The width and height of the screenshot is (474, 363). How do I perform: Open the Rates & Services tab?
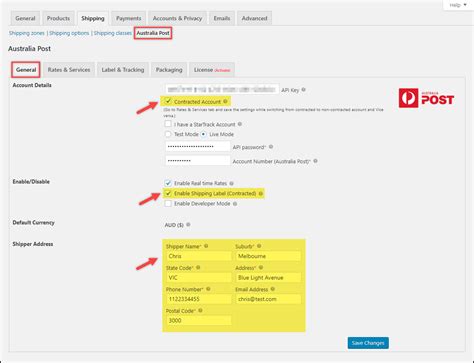69,70
